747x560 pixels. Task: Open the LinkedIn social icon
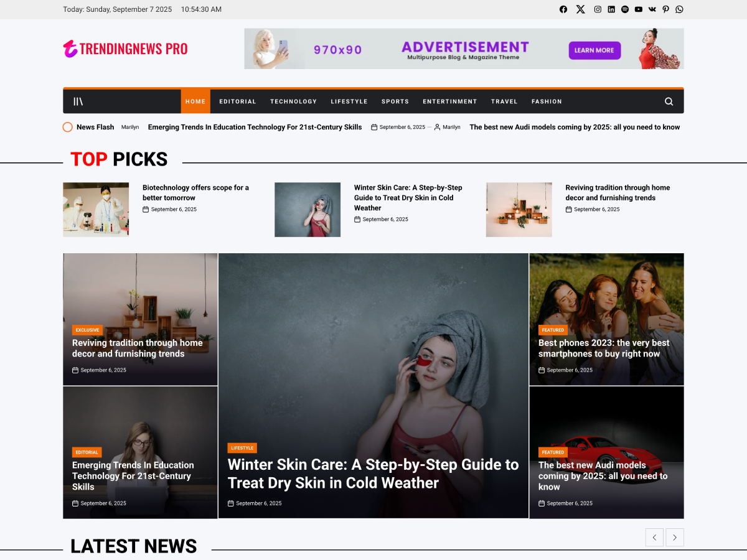611,9
